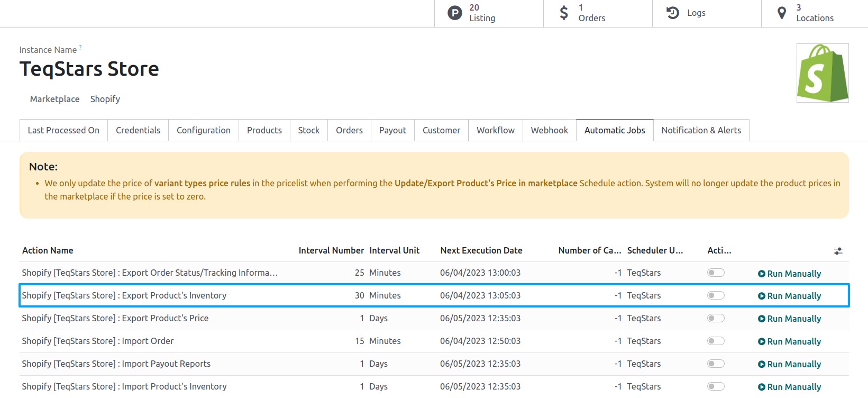
Task: Open the Import Payout Reports action row
Action: pyautogui.click(x=434, y=364)
